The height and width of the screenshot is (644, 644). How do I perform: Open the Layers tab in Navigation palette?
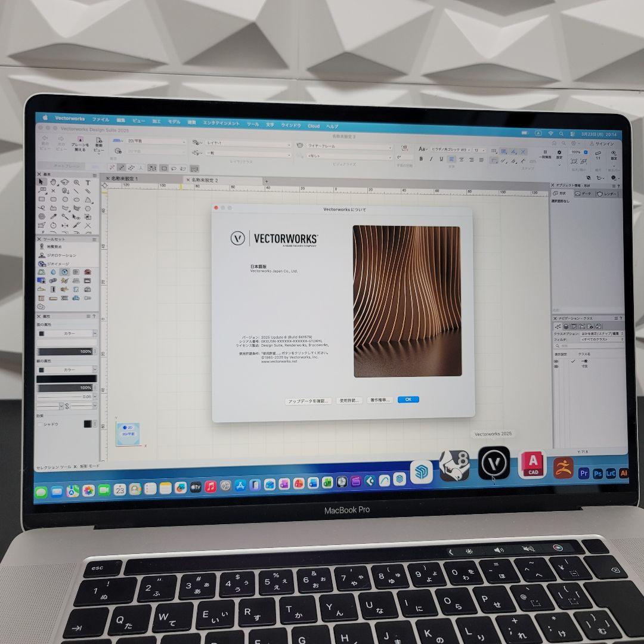566,327
